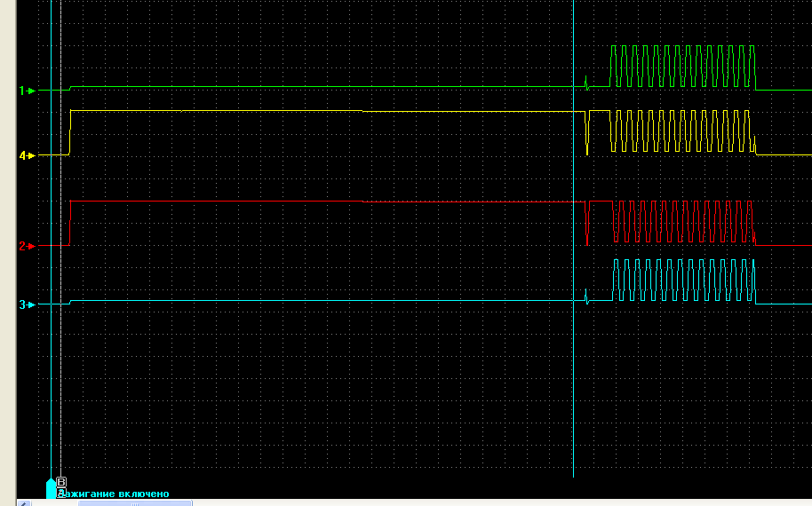The height and width of the screenshot is (506, 812).
Task: Select the green channel 1 zero-level marker
Action: point(27,91)
